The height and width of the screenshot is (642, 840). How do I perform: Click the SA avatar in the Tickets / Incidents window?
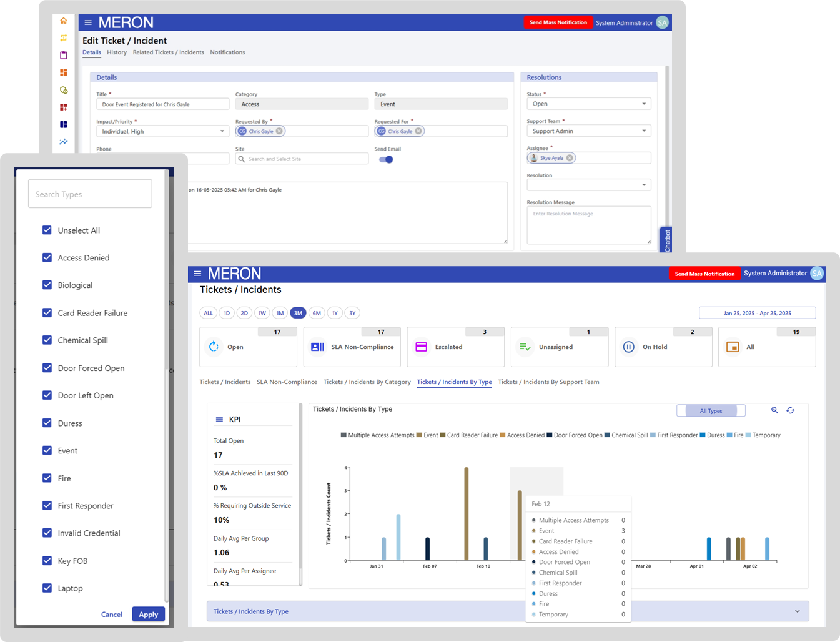coord(817,274)
